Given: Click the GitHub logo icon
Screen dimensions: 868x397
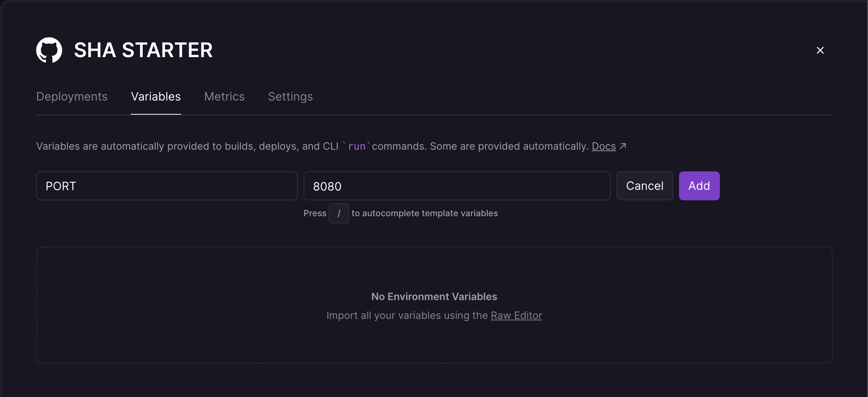Looking at the screenshot, I should [49, 50].
